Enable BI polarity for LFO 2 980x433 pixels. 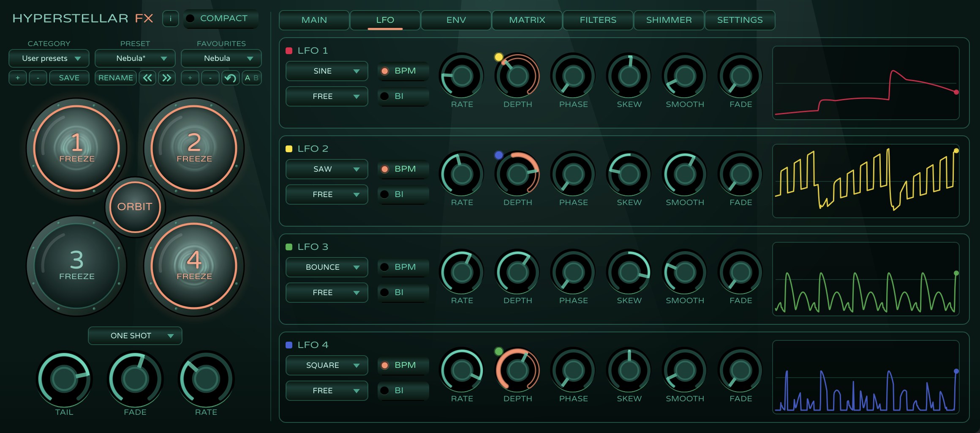(x=403, y=195)
